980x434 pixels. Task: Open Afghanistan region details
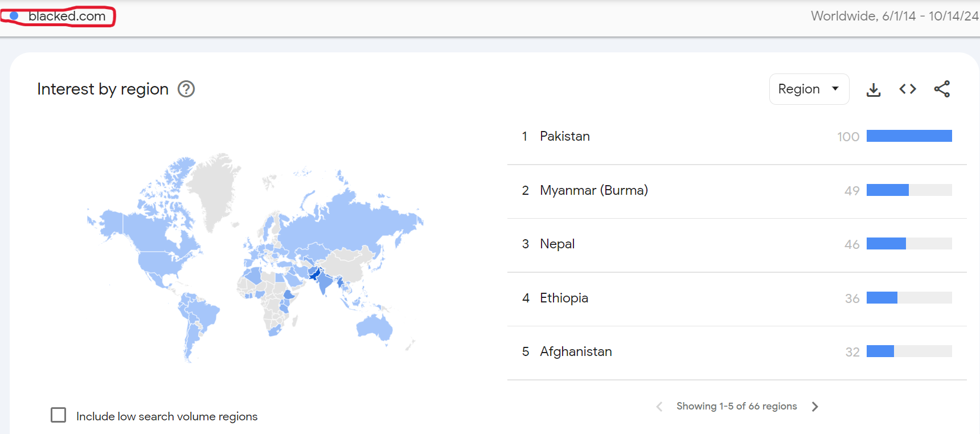(x=576, y=351)
